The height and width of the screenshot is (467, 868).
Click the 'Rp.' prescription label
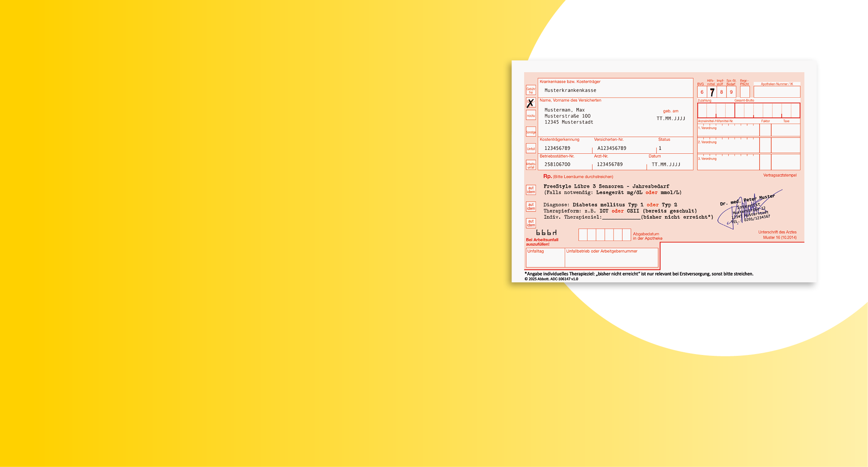[547, 177]
